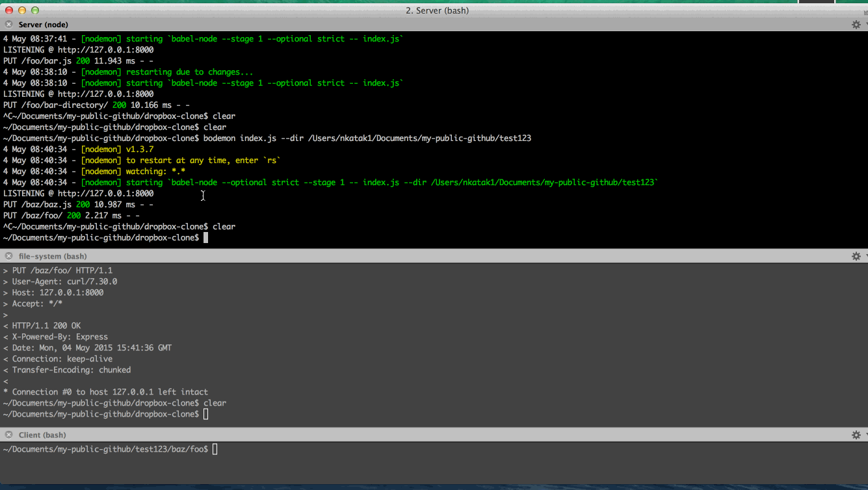This screenshot has width=868, height=490.
Task: Close the Client (bash) pane with its X icon
Action: (x=8, y=434)
